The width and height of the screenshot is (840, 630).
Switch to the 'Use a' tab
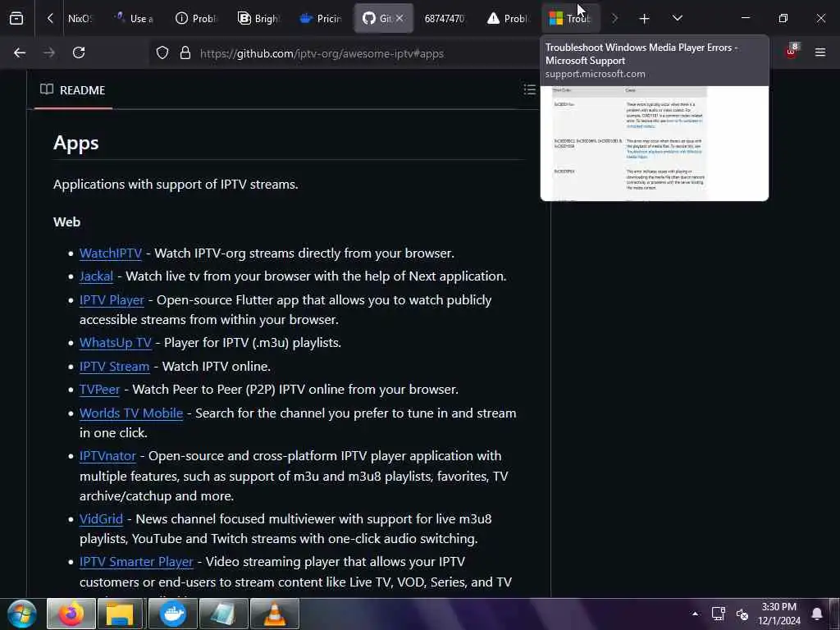point(135,18)
